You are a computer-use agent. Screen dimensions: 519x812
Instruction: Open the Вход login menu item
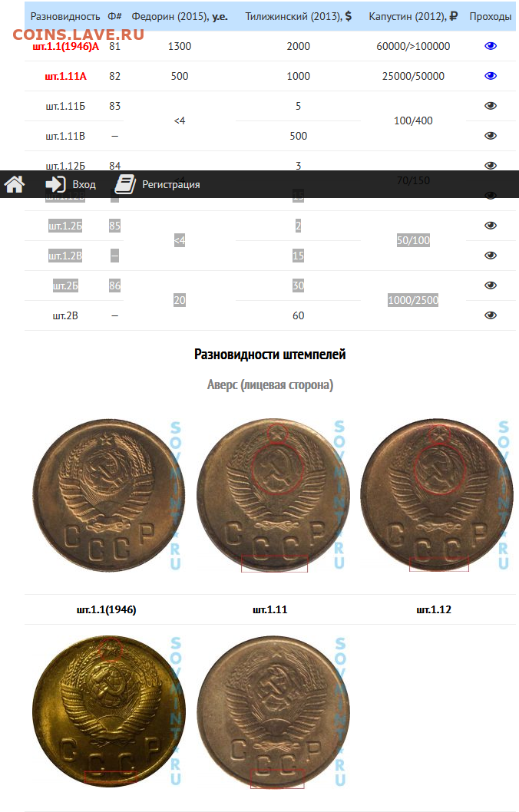point(84,185)
